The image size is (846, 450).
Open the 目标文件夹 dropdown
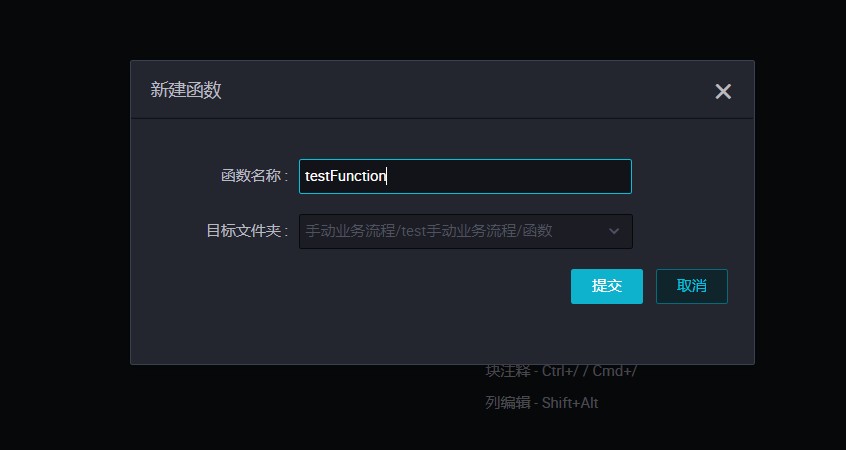(x=466, y=231)
